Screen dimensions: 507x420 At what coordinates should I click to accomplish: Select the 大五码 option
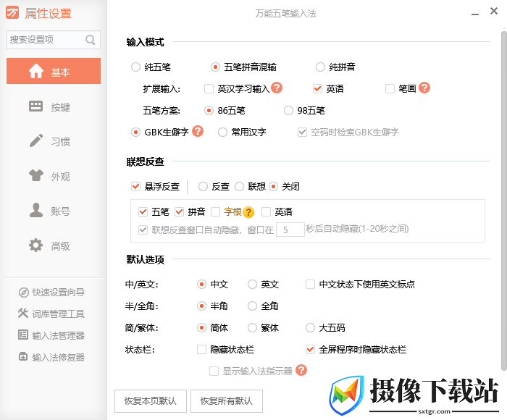[310, 328]
